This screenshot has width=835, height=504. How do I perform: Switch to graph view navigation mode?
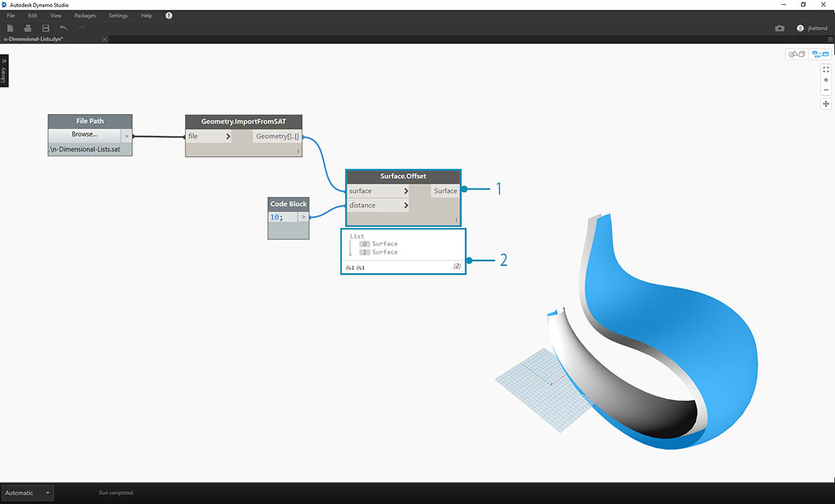(x=820, y=54)
